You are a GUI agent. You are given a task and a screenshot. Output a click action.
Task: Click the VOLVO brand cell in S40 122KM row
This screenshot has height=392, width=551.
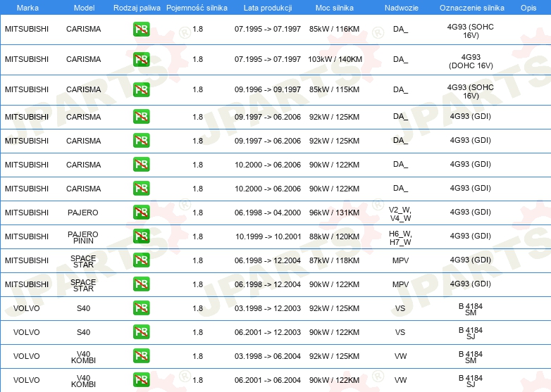point(26,332)
